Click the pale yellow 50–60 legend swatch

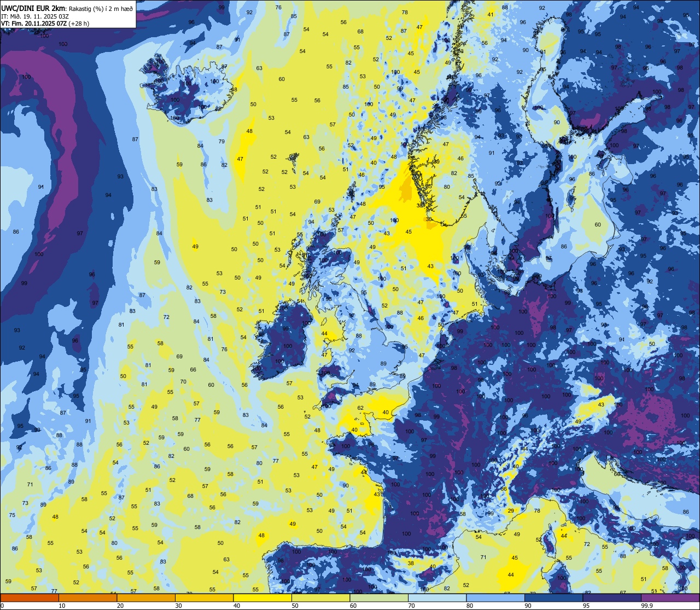click(x=320, y=597)
